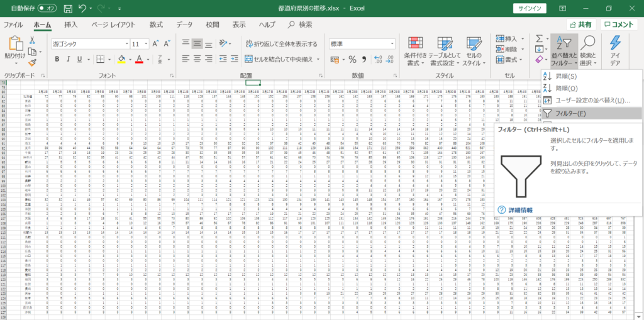Open the ファイル tab
644x320 pixels.
[13, 25]
